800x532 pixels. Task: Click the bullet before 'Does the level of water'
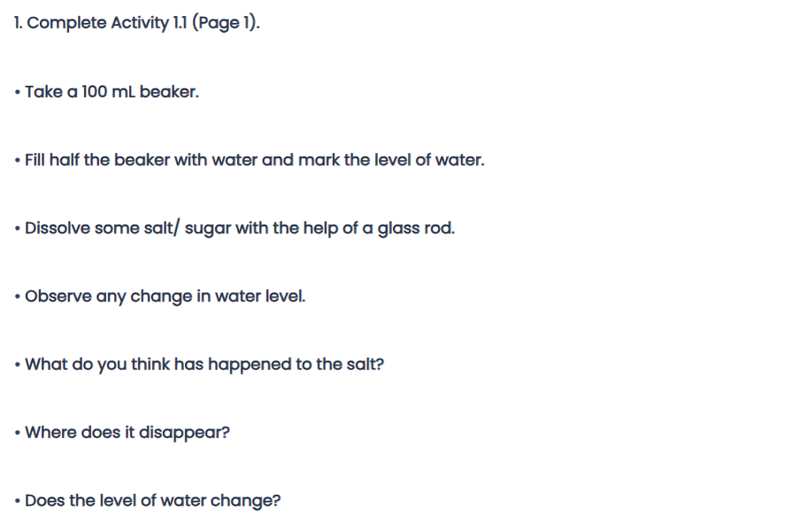pos(18,501)
